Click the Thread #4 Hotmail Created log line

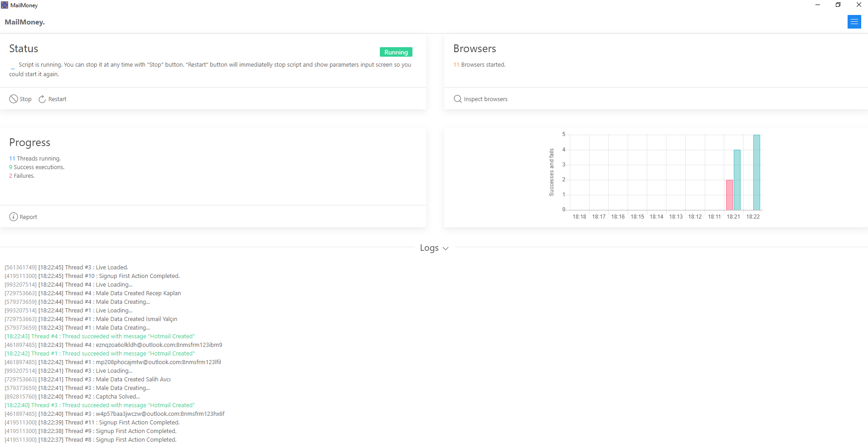click(100, 336)
